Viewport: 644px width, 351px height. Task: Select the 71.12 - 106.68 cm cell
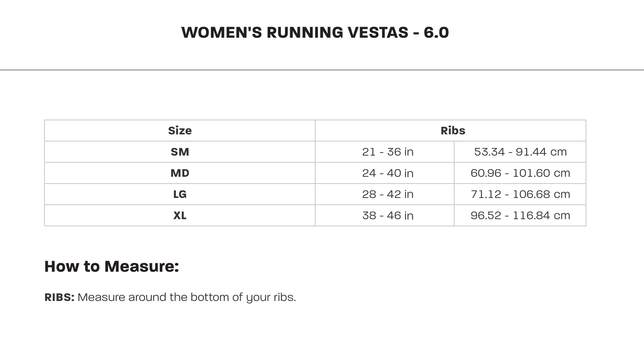[x=520, y=194]
